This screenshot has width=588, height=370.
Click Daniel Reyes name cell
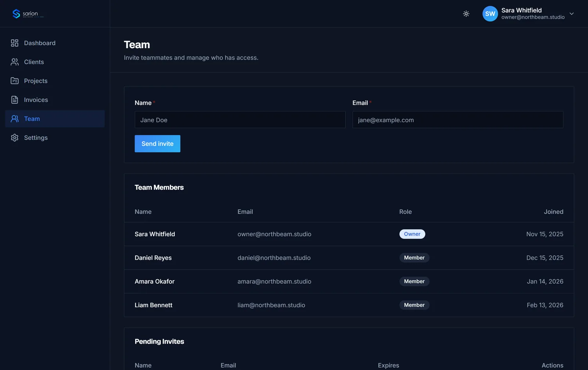[x=153, y=258]
